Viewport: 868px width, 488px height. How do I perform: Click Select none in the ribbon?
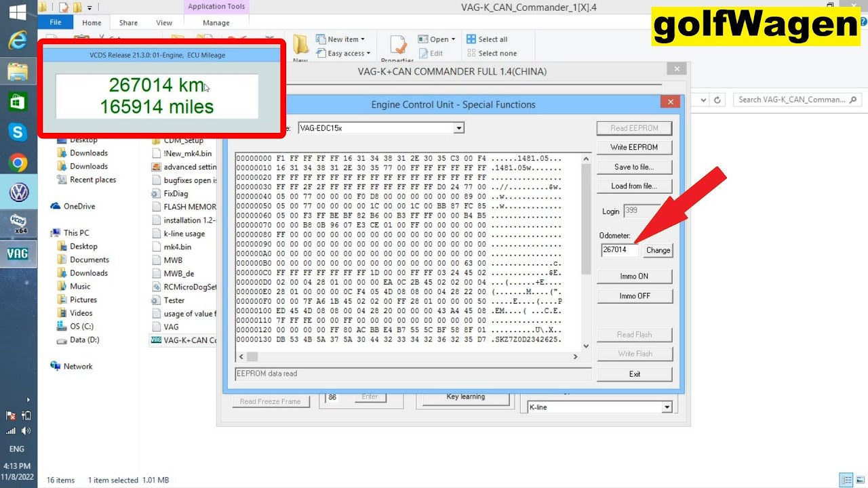pyautogui.click(x=491, y=54)
